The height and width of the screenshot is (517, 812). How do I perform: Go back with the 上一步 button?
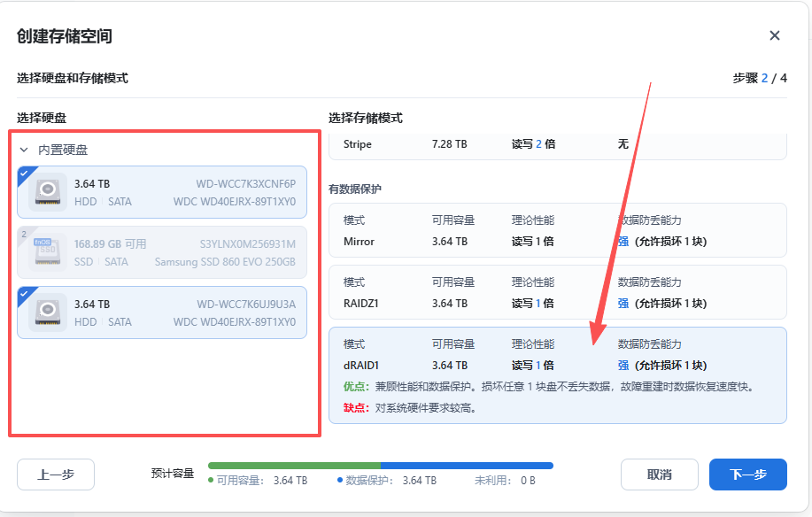56,475
